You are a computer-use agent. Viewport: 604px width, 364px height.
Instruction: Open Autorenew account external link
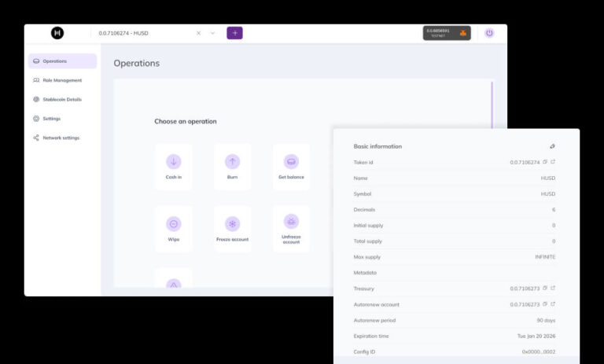(x=553, y=304)
